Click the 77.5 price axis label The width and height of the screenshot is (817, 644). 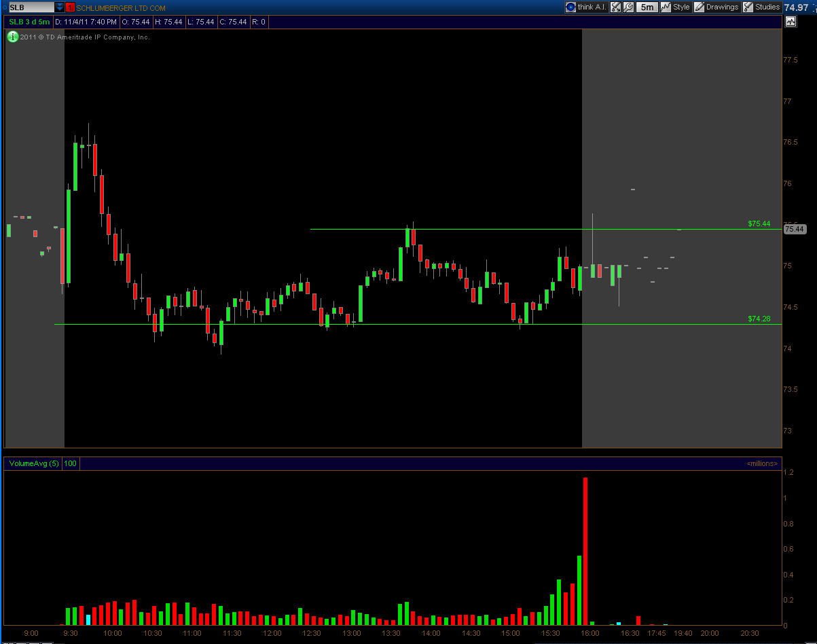coord(791,60)
